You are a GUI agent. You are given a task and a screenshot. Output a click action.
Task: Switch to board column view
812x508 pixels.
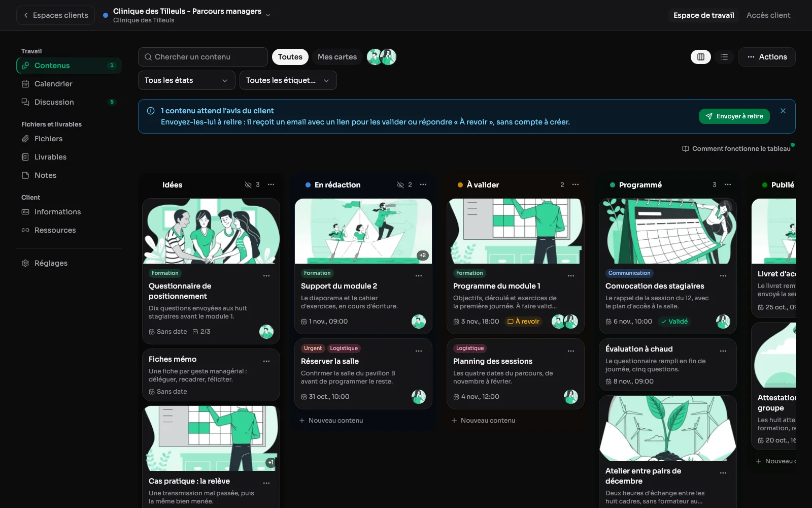click(x=701, y=57)
